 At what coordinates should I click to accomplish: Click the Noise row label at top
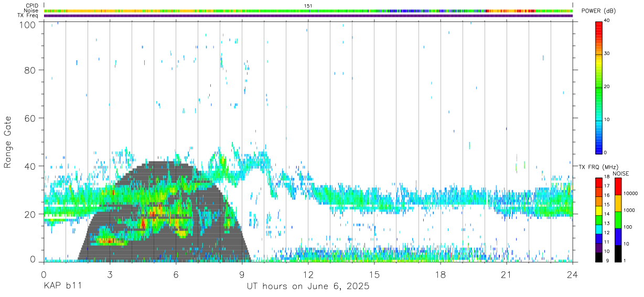pos(31,10)
